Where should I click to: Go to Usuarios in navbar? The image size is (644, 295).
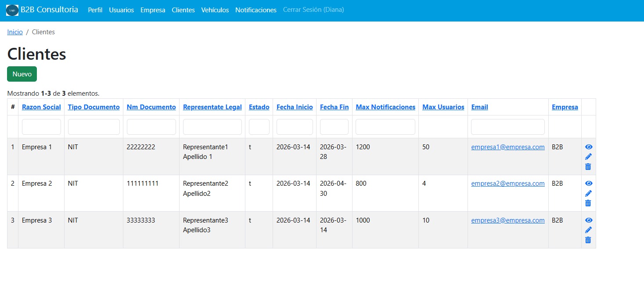[x=122, y=10]
